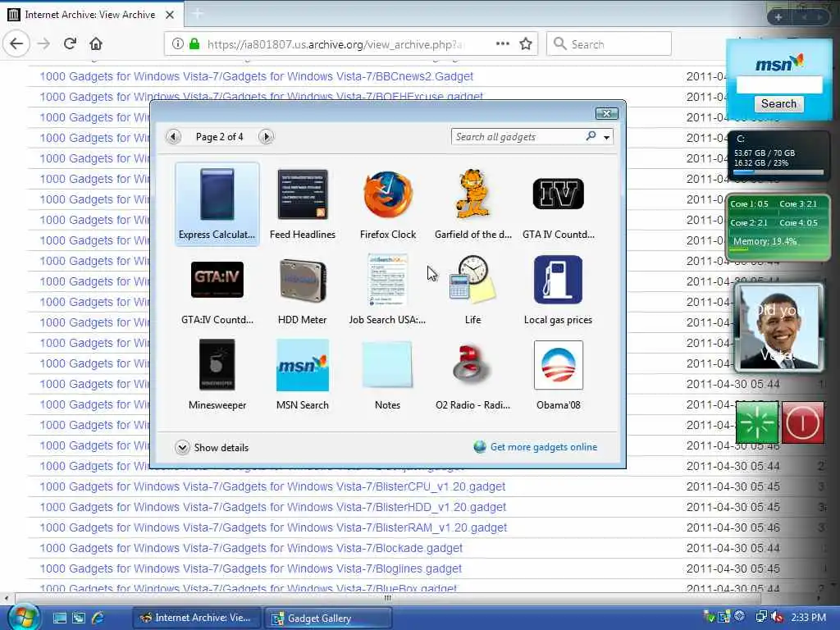Select the Notes gadget
840x630 pixels.
(x=387, y=375)
